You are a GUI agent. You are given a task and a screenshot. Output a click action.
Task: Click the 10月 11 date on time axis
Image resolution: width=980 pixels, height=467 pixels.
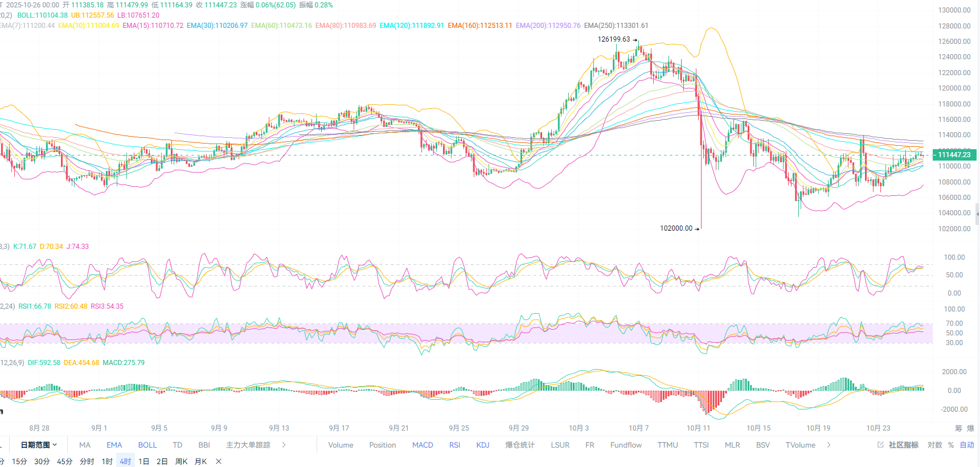[698, 428]
